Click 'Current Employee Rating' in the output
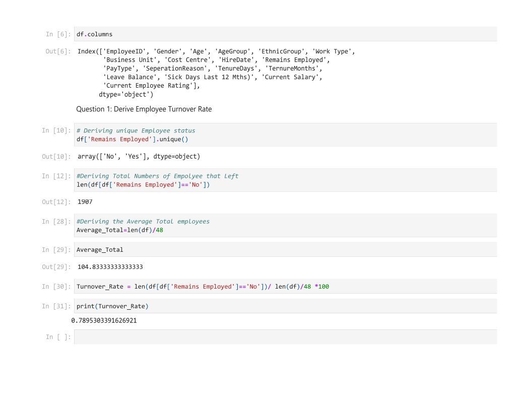This screenshot has width=532, height=411. pyautogui.click(x=148, y=86)
